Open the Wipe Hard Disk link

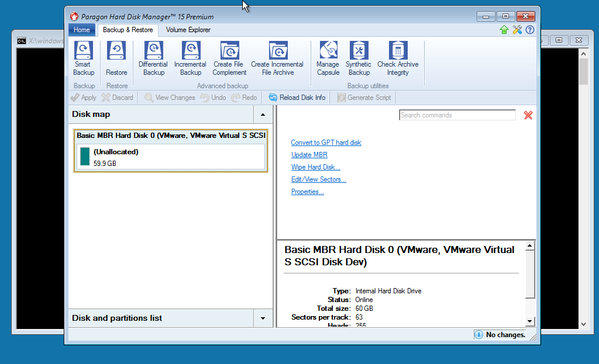315,167
